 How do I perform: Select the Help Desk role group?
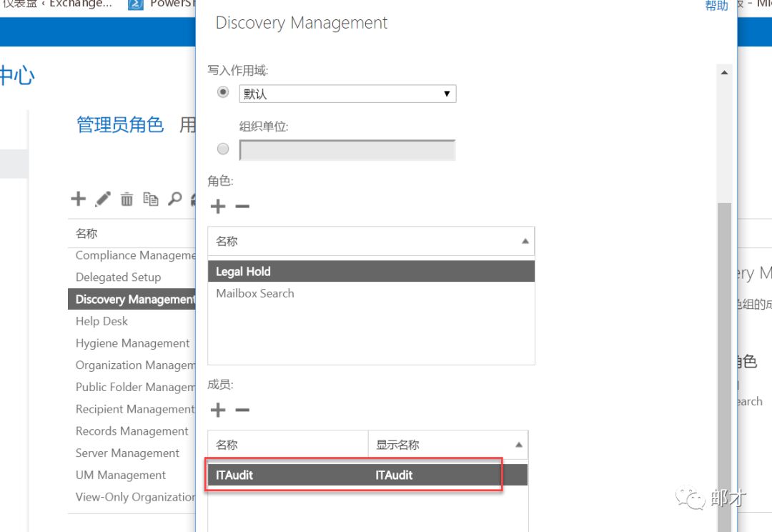click(x=102, y=321)
